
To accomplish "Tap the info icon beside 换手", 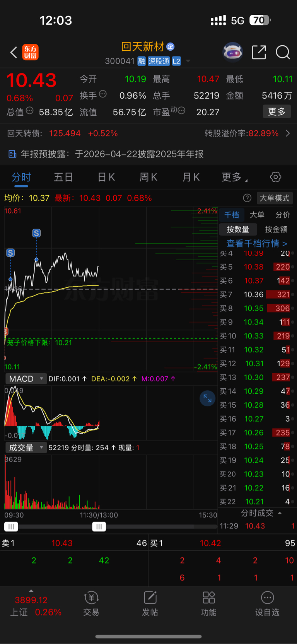I will pos(103,94).
